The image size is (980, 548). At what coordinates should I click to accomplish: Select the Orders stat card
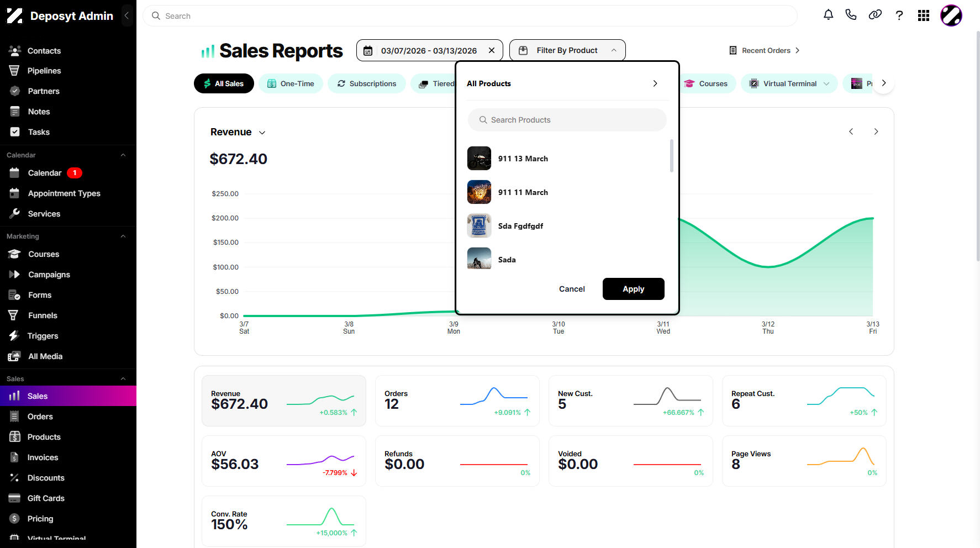[457, 401]
